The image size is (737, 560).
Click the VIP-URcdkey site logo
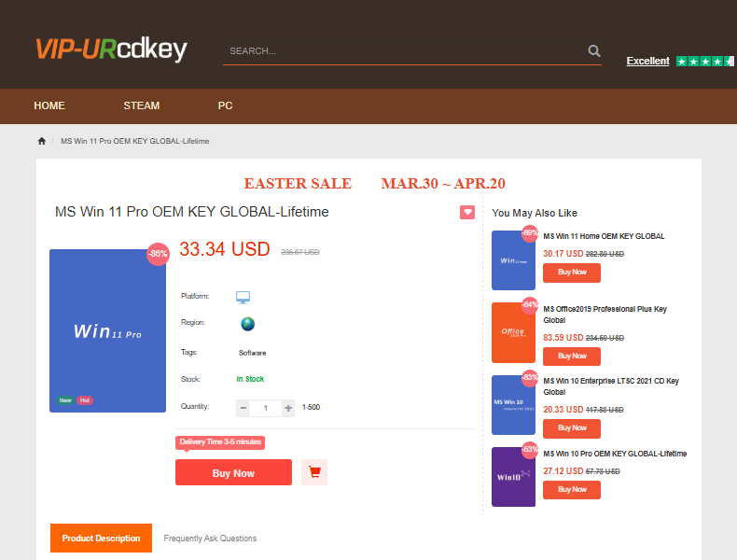(x=111, y=49)
